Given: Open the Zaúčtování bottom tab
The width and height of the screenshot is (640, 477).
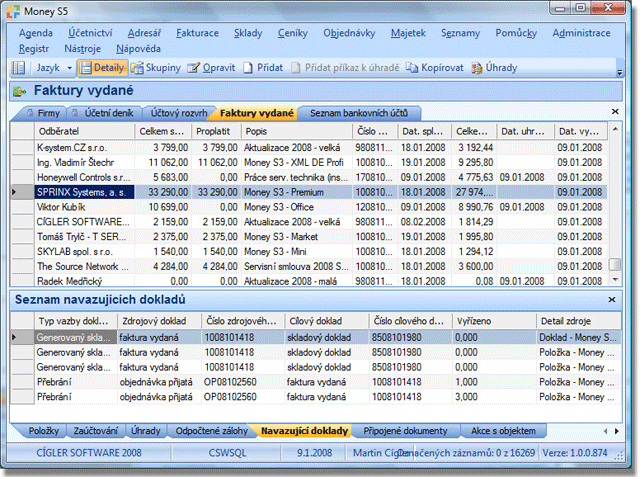Looking at the screenshot, I should 96,431.
